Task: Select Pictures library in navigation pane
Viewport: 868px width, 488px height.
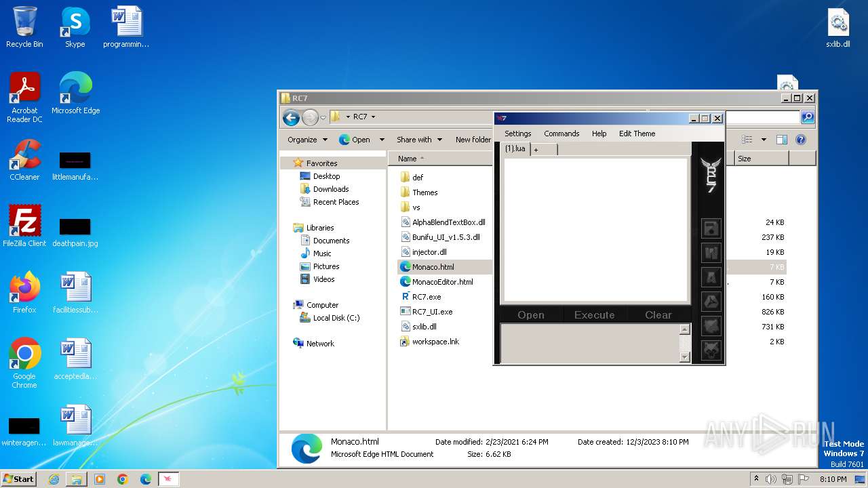Action: 326,266
